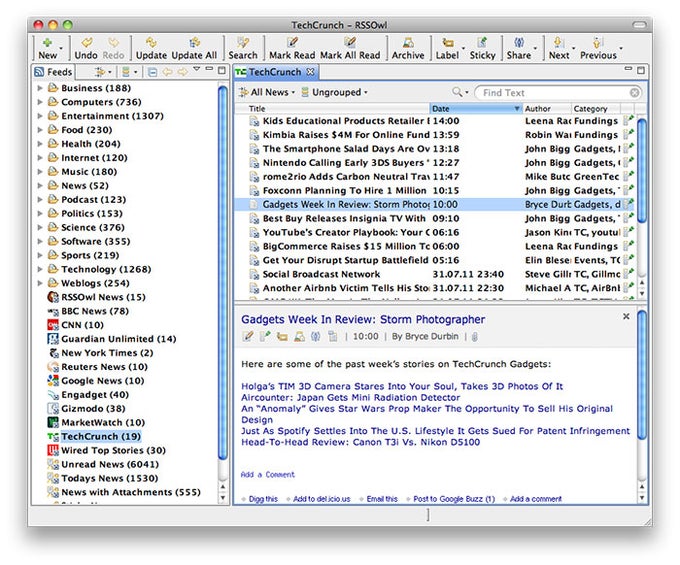Viewport: 680px width, 565px height.
Task: Click the Collapse All icon in Feeds panel
Action: point(152,72)
